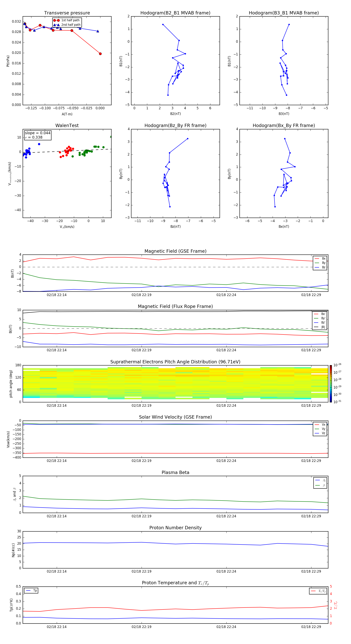Click the Bz(nT) x-axis label
This screenshot has width=351, height=644.
pos(175,227)
